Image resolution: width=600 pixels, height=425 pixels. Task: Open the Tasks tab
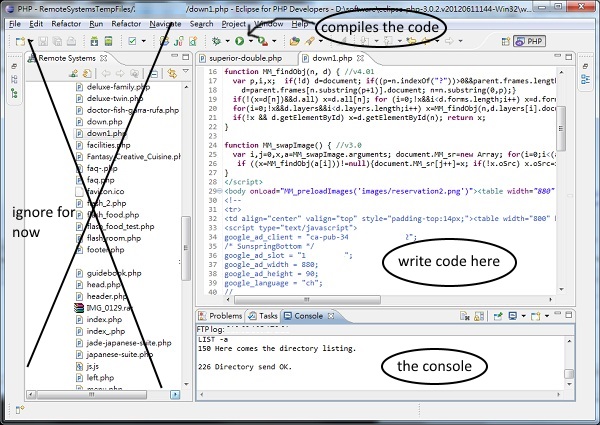(x=263, y=316)
